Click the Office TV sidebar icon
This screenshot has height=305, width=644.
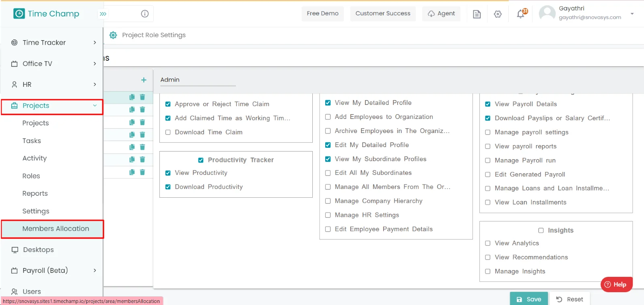14,63
